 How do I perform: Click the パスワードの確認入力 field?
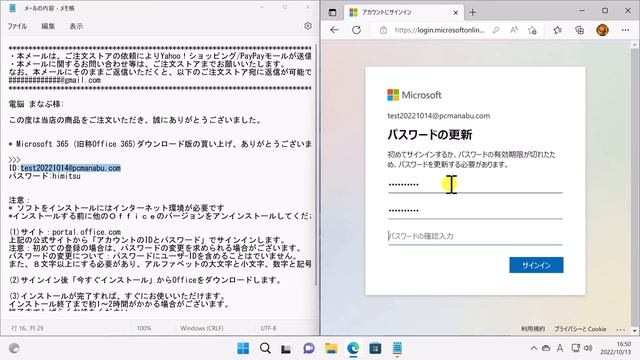[x=475, y=236]
